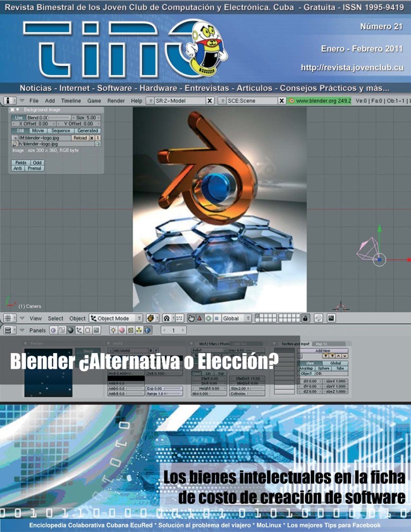The image size is (411, 532).
Task: Visit www.blender.org 249.2 link
Action: pos(319,101)
